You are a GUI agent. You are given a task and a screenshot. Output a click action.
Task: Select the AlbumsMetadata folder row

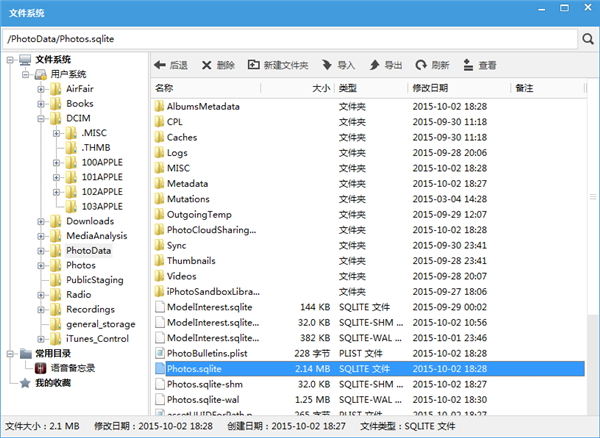click(369, 107)
